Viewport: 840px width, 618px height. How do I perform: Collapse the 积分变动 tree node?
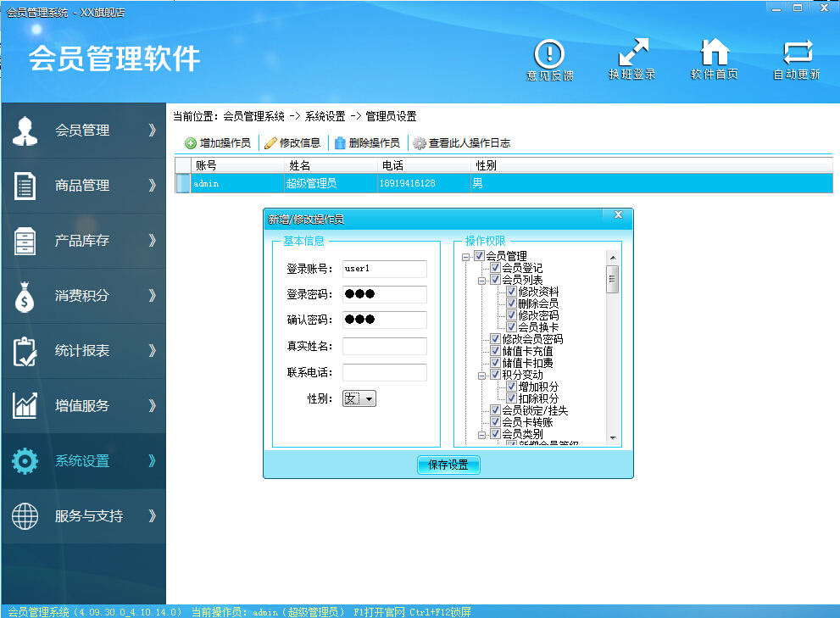[482, 375]
